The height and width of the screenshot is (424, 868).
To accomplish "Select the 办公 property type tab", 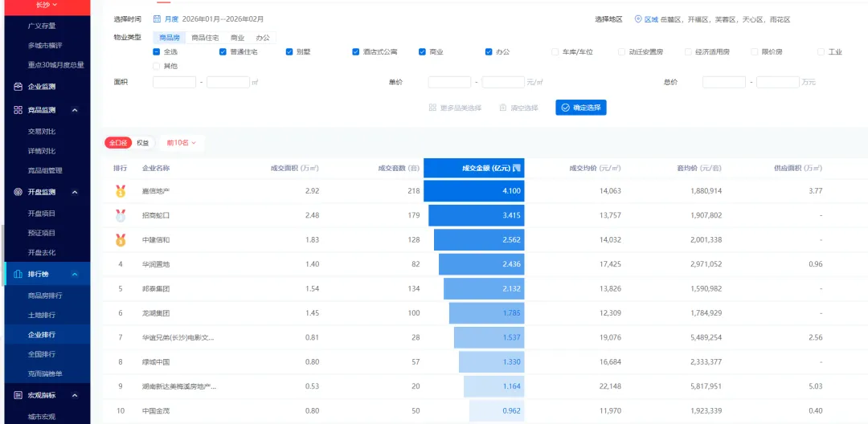I will [263, 38].
